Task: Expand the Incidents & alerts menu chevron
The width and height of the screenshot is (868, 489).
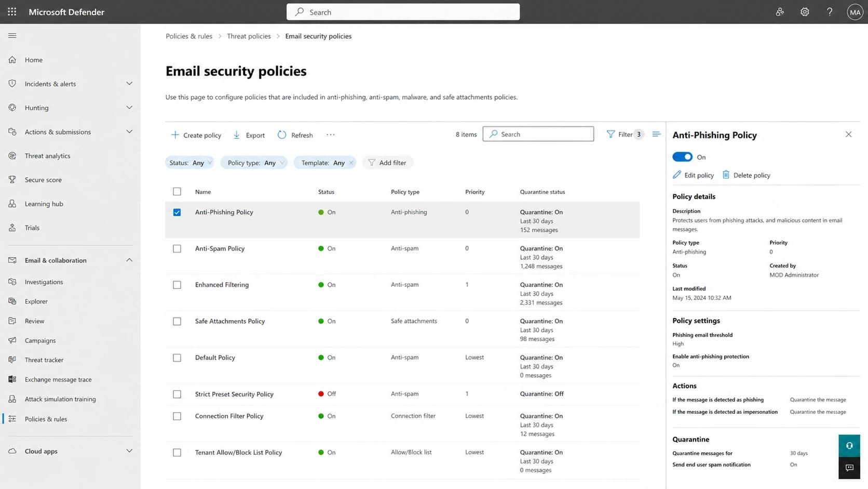Action: (129, 84)
